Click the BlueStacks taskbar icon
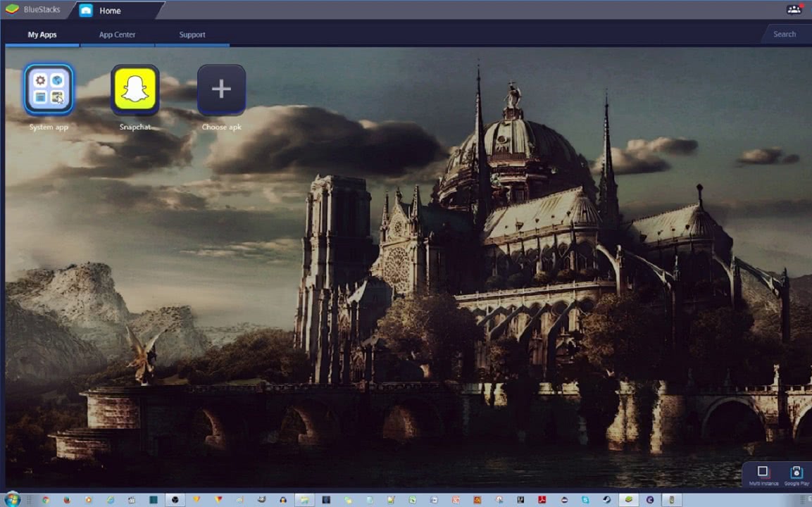 pos(628,500)
